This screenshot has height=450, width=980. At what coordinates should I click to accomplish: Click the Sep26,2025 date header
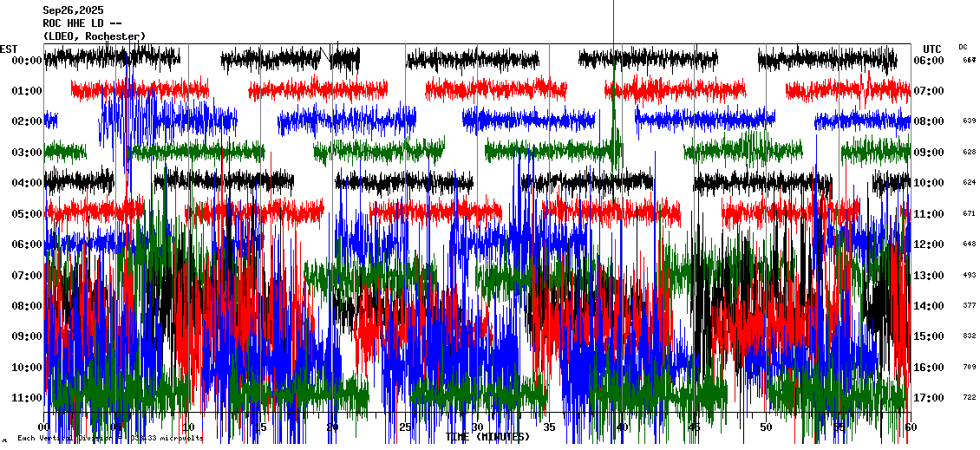[73, 10]
